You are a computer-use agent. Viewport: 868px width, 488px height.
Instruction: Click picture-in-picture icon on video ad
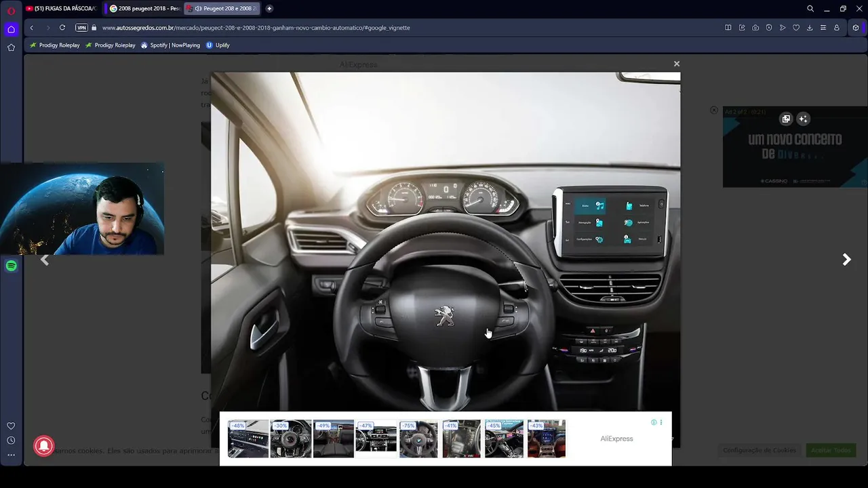pos(786,119)
